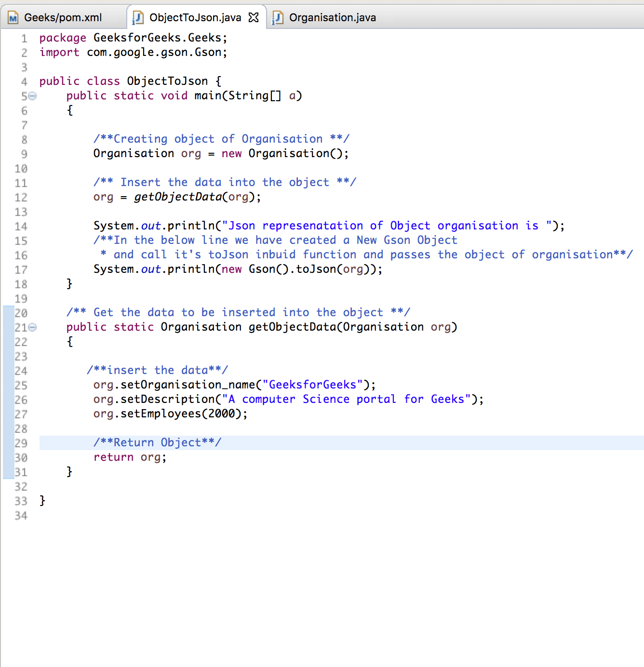Place cursor on the return org statement
This screenshot has width=644, height=667.
pos(129,457)
